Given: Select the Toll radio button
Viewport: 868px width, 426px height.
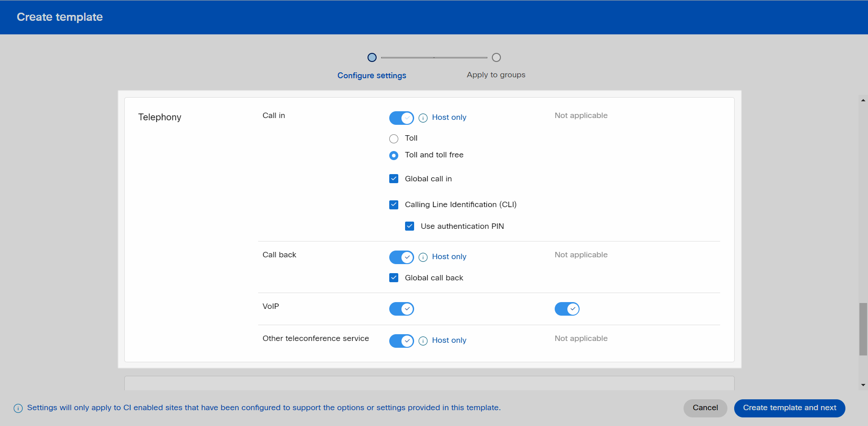Looking at the screenshot, I should click(394, 138).
